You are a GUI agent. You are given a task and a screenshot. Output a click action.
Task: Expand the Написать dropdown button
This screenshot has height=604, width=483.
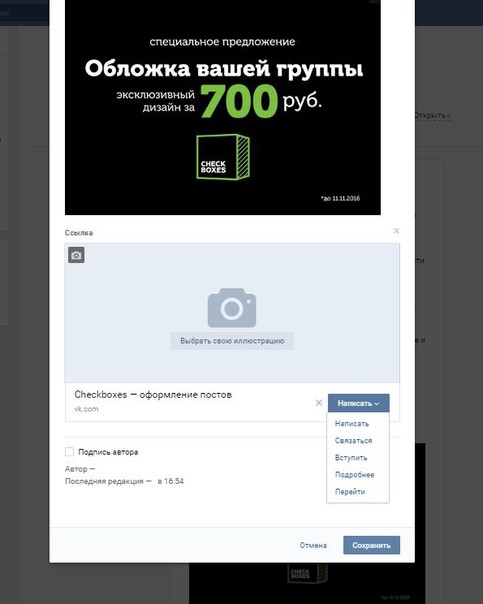[359, 403]
